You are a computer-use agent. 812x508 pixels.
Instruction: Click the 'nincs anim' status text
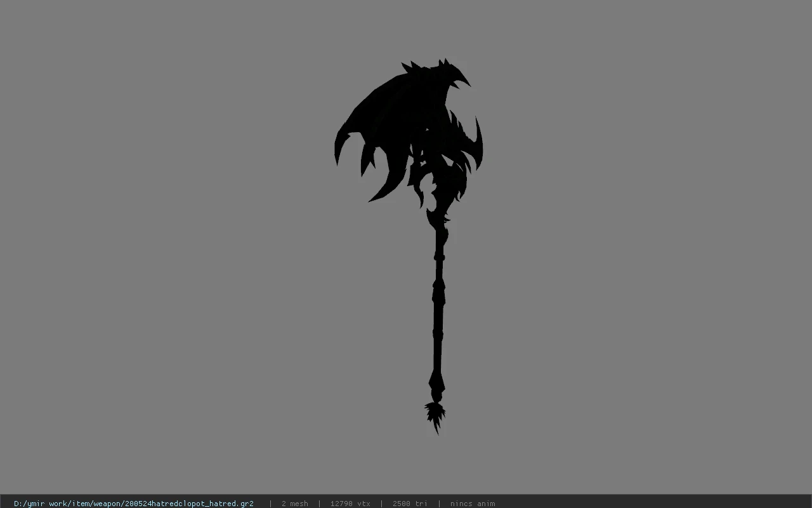473,504
